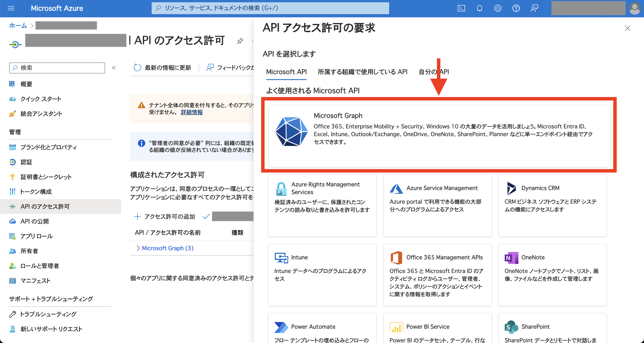This screenshot has width=644, height=343.
Task: Click the Microsoft Azure portal title
Action: [x=57, y=8]
